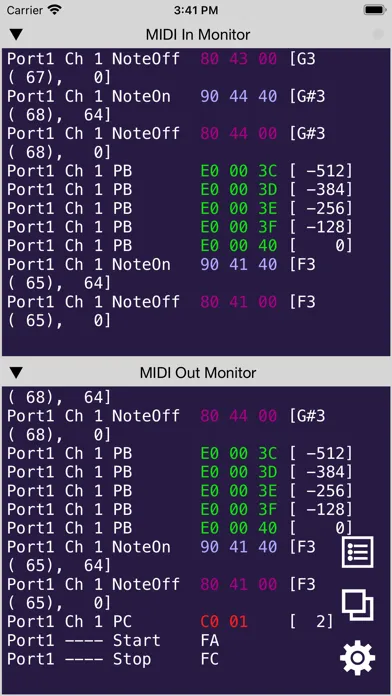This screenshot has width=392, height=696.
Task: Tap the 3:41 PM clock
Action: pos(196,10)
